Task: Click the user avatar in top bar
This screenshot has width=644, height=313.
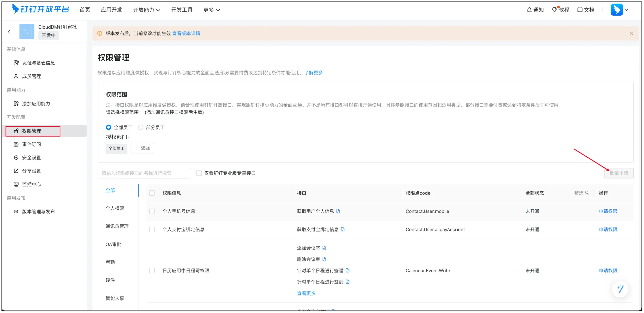Action: pos(616,10)
